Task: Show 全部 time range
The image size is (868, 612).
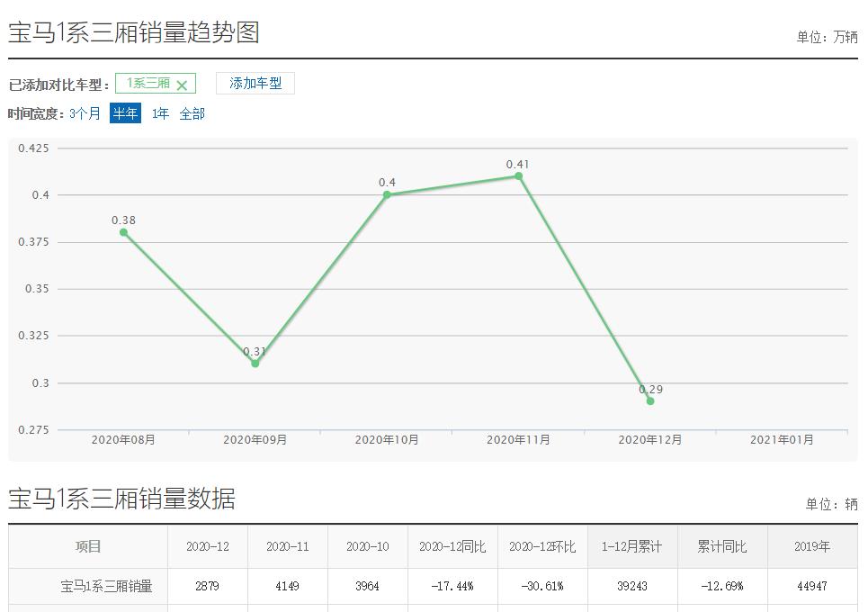Action: point(192,113)
